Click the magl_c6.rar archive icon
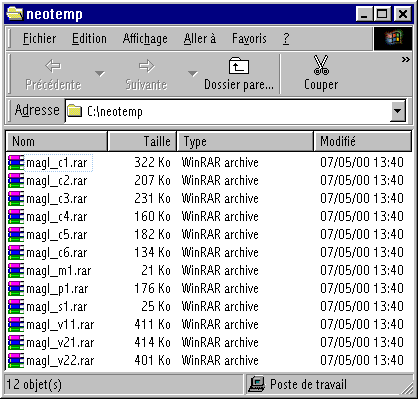 (x=16, y=253)
